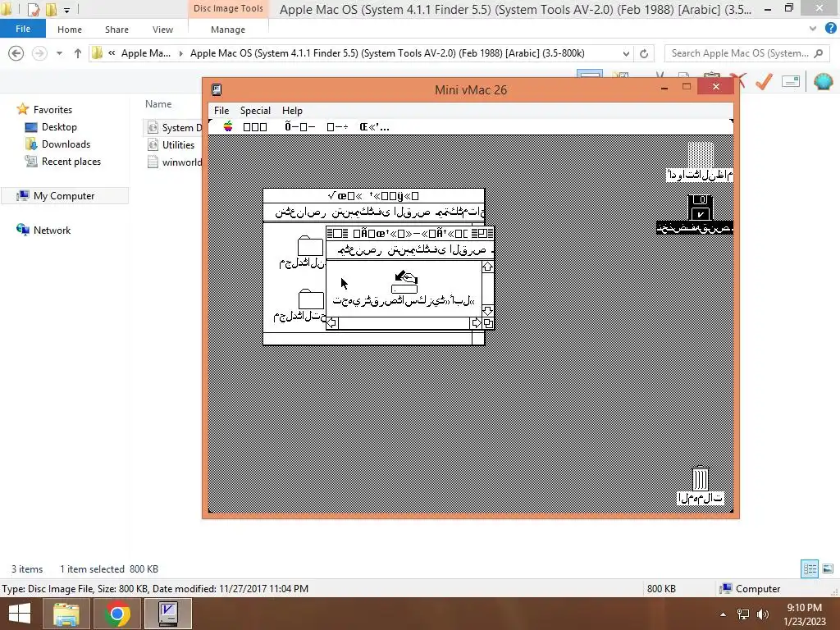Go forward in Explorer navigation
The height and width of the screenshot is (630, 840).
[x=39, y=53]
